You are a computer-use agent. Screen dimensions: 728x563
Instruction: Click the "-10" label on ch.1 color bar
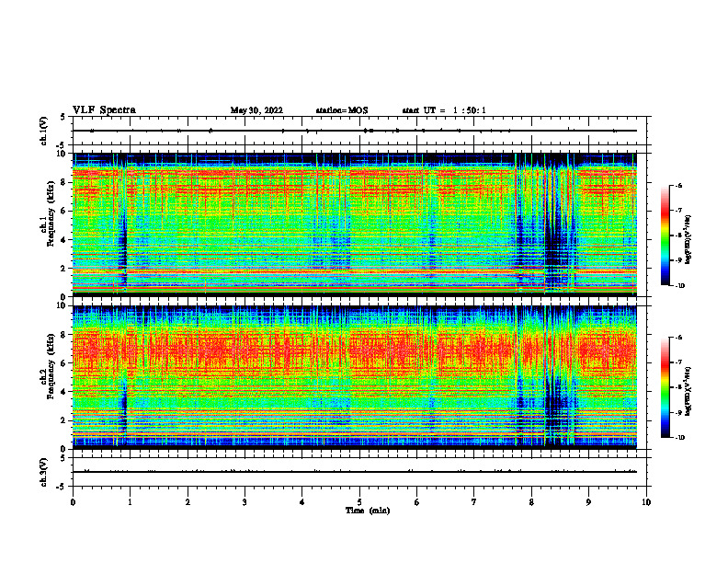pos(679,286)
